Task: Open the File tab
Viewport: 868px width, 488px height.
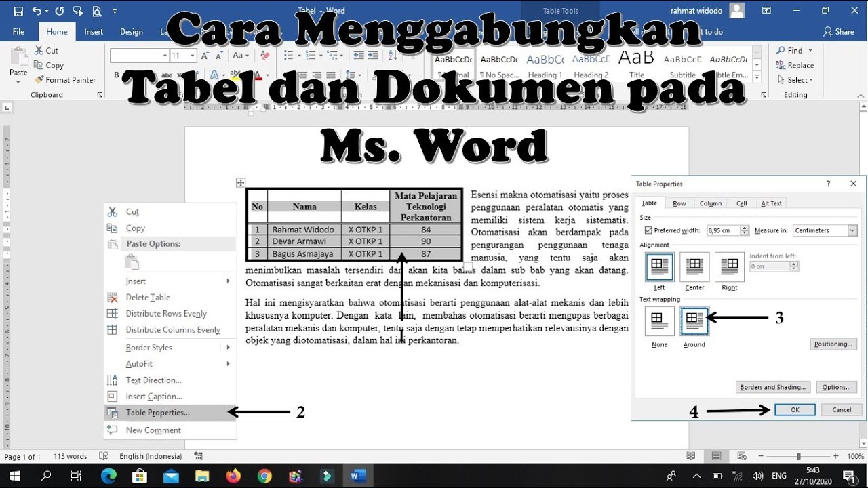Action: (x=18, y=32)
